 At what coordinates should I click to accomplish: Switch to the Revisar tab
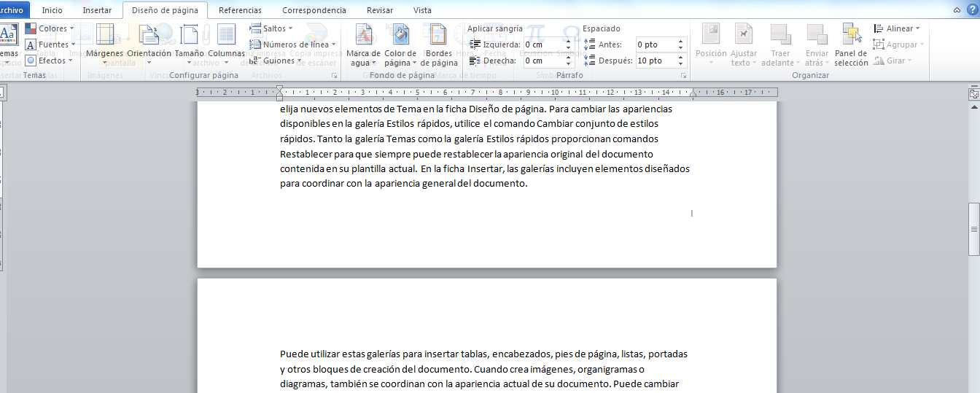click(380, 10)
